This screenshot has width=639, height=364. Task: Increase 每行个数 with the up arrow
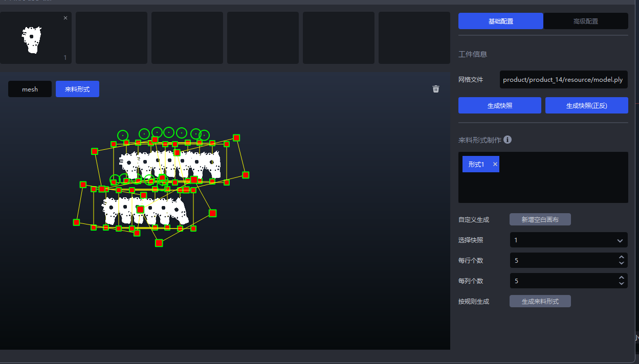click(621, 258)
